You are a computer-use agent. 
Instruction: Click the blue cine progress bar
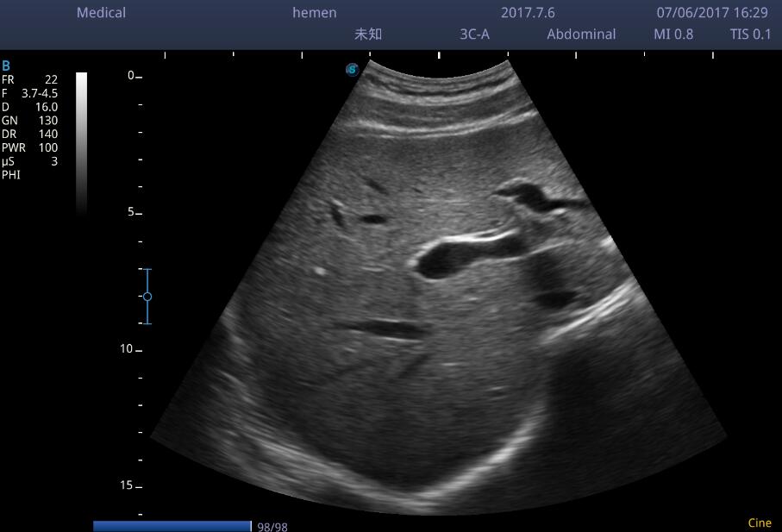[171, 526]
